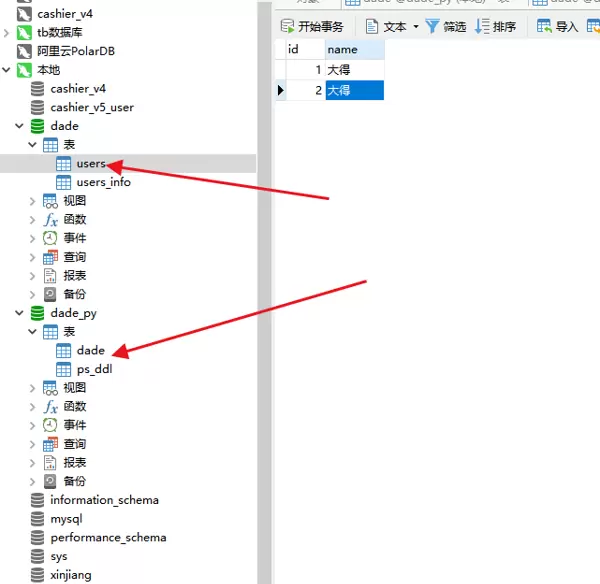Viewport: 600px width, 584px height.
Task: Collapse the 本地 connection tree
Action: click(x=7, y=70)
